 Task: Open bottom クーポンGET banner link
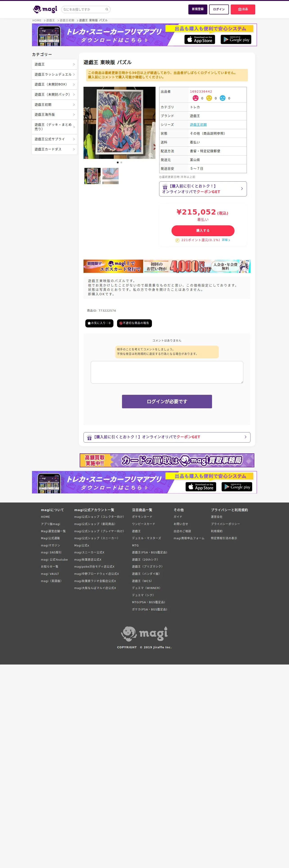[167, 437]
